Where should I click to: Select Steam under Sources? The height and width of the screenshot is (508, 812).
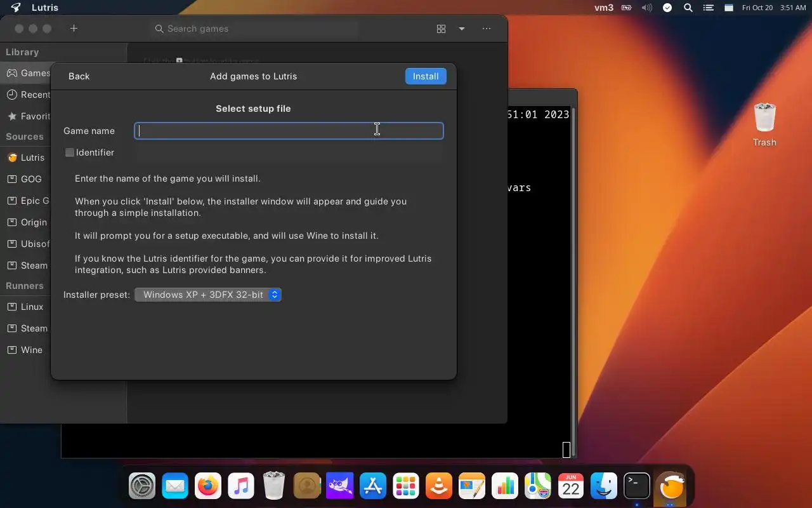tap(27, 265)
